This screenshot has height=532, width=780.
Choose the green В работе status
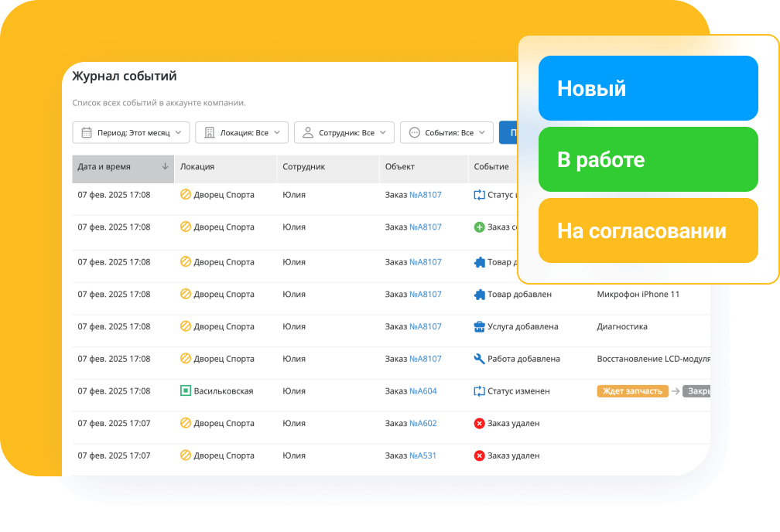[648, 159]
